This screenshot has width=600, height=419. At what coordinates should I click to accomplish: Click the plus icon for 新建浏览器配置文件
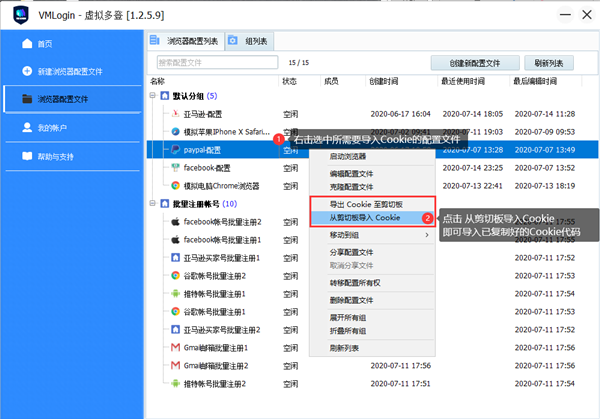tap(26, 72)
